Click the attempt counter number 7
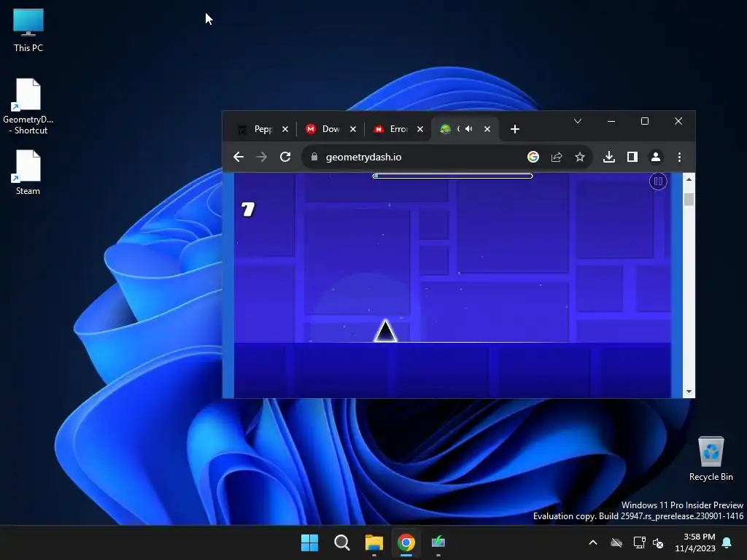Image resolution: width=747 pixels, height=560 pixels. click(x=248, y=209)
